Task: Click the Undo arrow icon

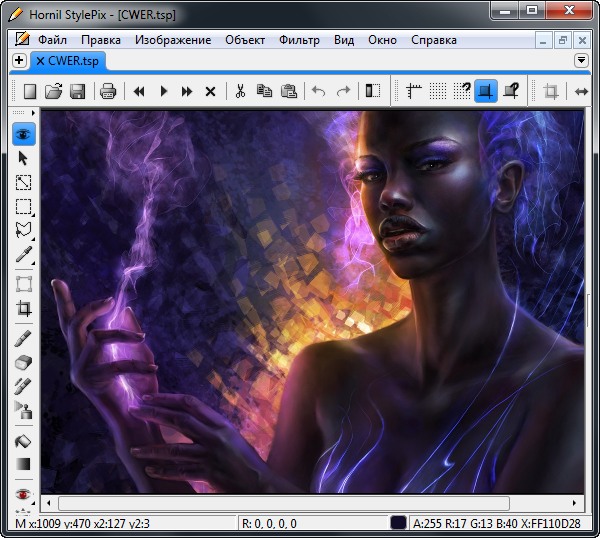Action: pyautogui.click(x=319, y=91)
